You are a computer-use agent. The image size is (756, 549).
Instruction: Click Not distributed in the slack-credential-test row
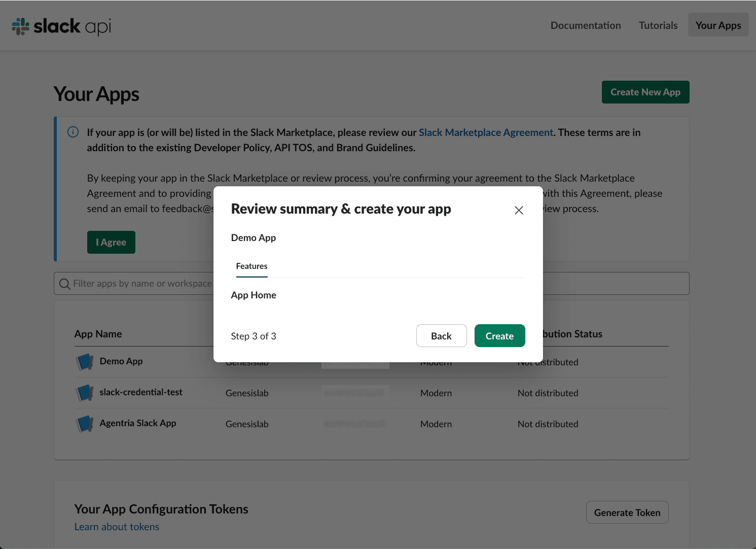pos(548,393)
